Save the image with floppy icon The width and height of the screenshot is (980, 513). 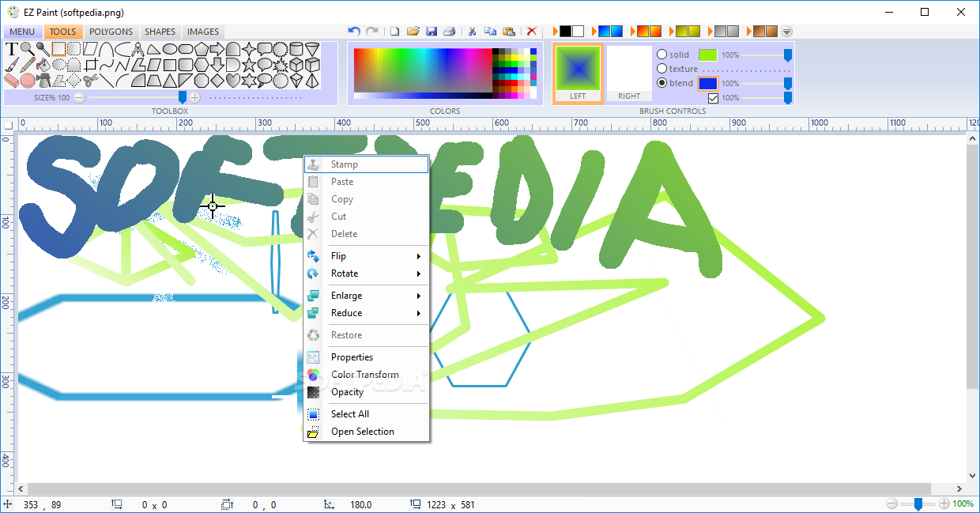432,32
